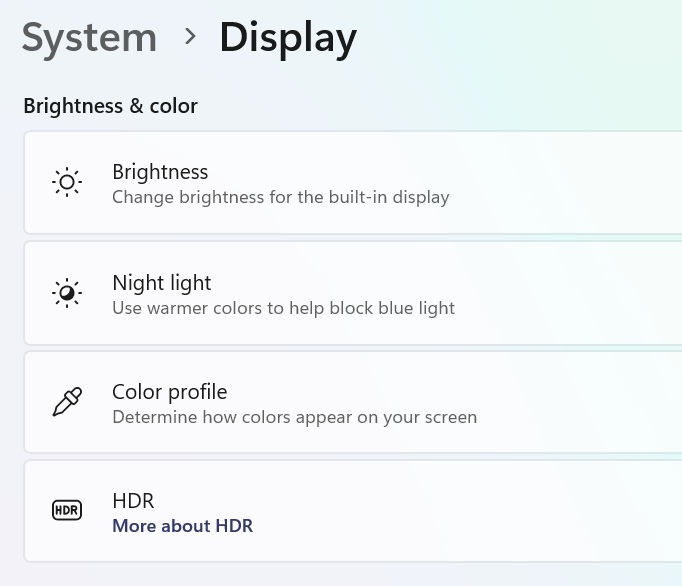Click the HDR badge icon
This screenshot has width=682, height=586.
tap(67, 510)
